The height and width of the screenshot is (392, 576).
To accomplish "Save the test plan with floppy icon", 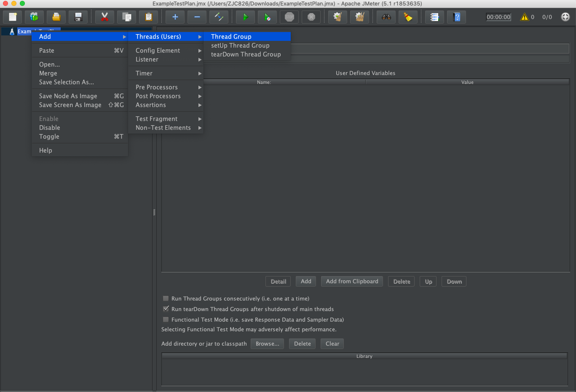I will (x=78, y=17).
